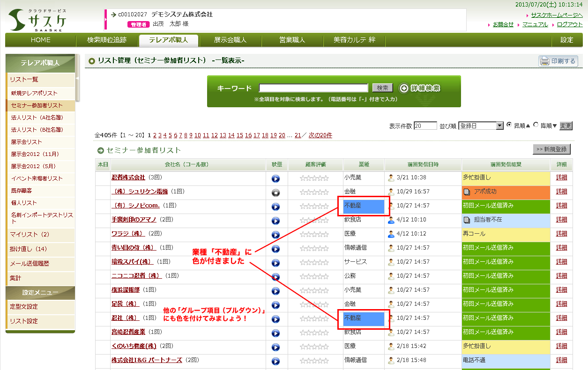Open 詳細 link for 忍者株式会社
The image size is (588, 370).
(561, 178)
